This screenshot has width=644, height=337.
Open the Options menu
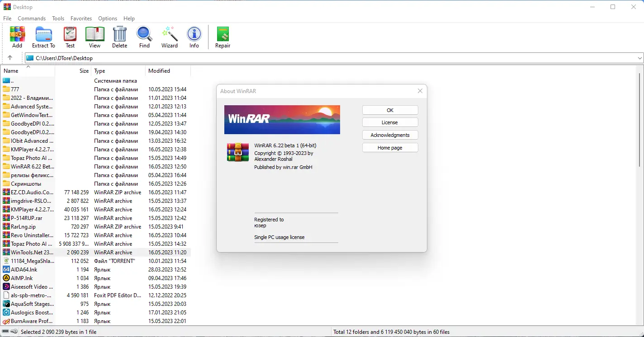108,19
